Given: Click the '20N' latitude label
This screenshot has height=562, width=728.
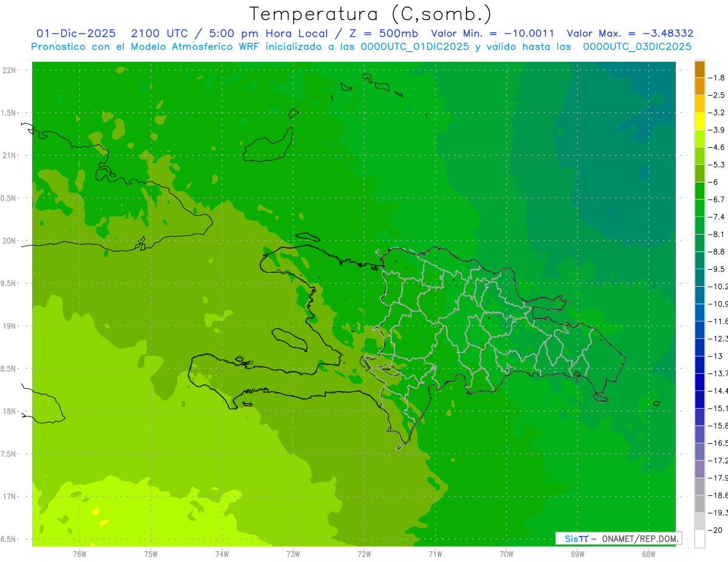Looking at the screenshot, I should [x=10, y=241].
